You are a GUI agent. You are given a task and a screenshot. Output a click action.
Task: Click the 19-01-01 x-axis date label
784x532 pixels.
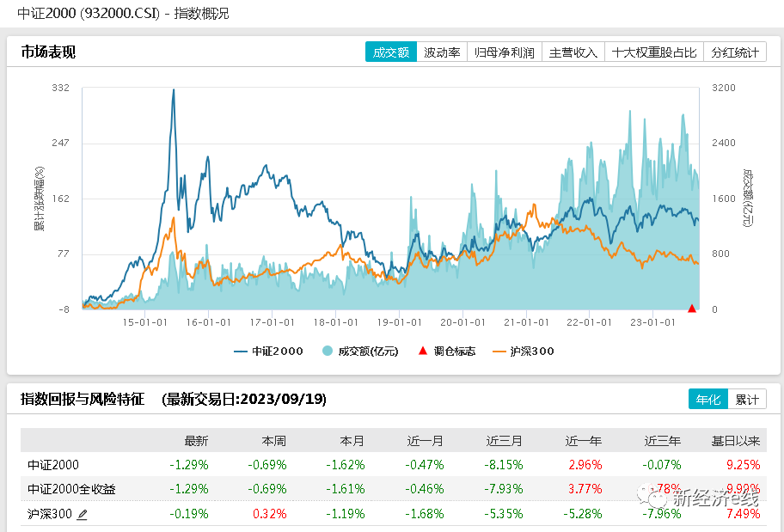[399, 322]
